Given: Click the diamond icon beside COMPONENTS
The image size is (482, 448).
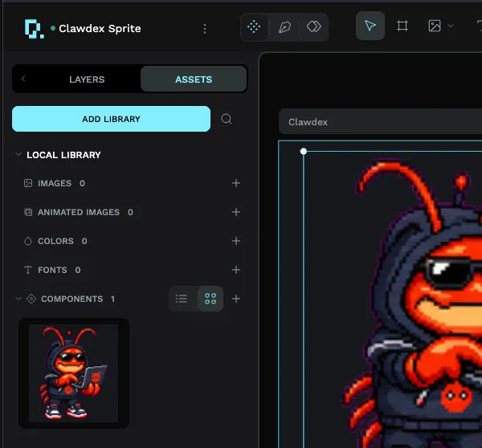Looking at the screenshot, I should point(31,299).
